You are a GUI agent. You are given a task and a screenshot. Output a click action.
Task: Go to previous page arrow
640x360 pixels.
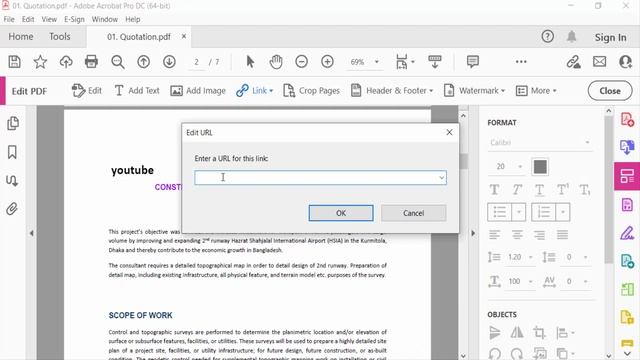click(143, 62)
